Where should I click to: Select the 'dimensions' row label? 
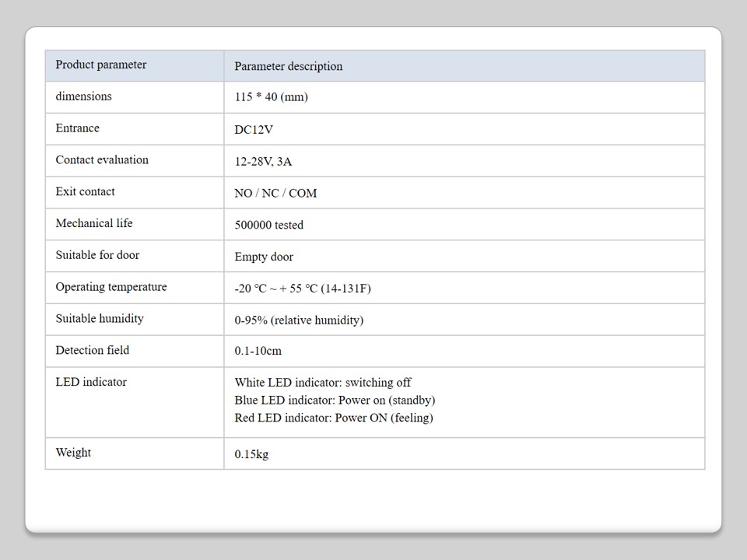pyautogui.click(x=83, y=96)
